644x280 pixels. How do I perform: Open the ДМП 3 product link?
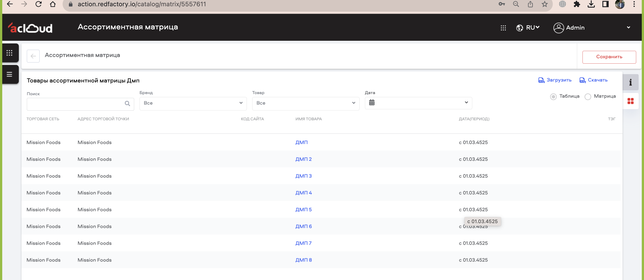tap(303, 176)
